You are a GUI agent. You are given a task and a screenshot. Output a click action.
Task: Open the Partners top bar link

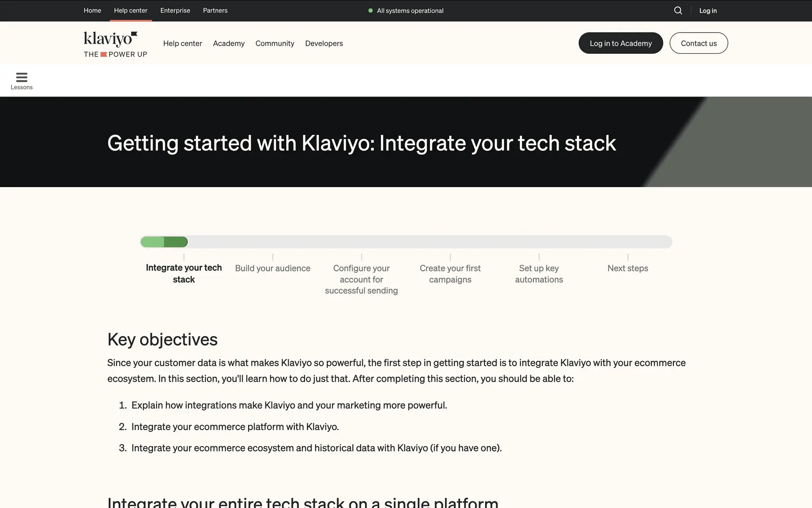[215, 11]
